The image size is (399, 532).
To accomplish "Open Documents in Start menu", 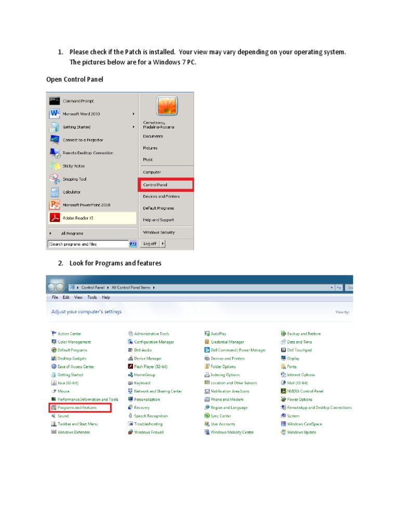I will [153, 136].
